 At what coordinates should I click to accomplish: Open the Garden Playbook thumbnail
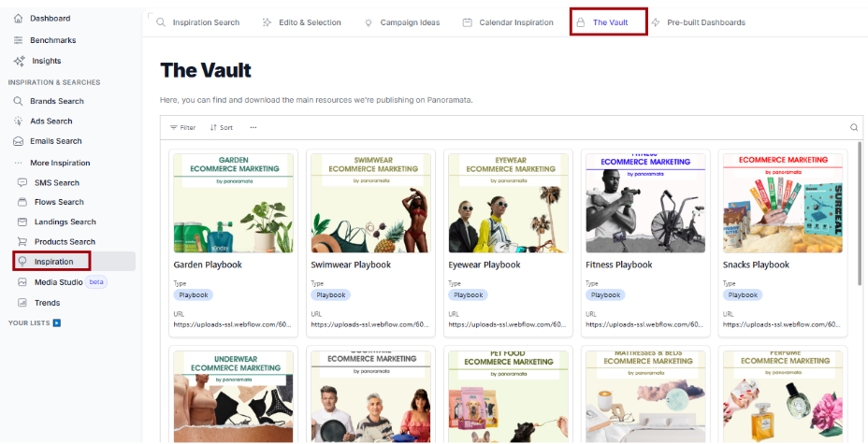(234, 203)
